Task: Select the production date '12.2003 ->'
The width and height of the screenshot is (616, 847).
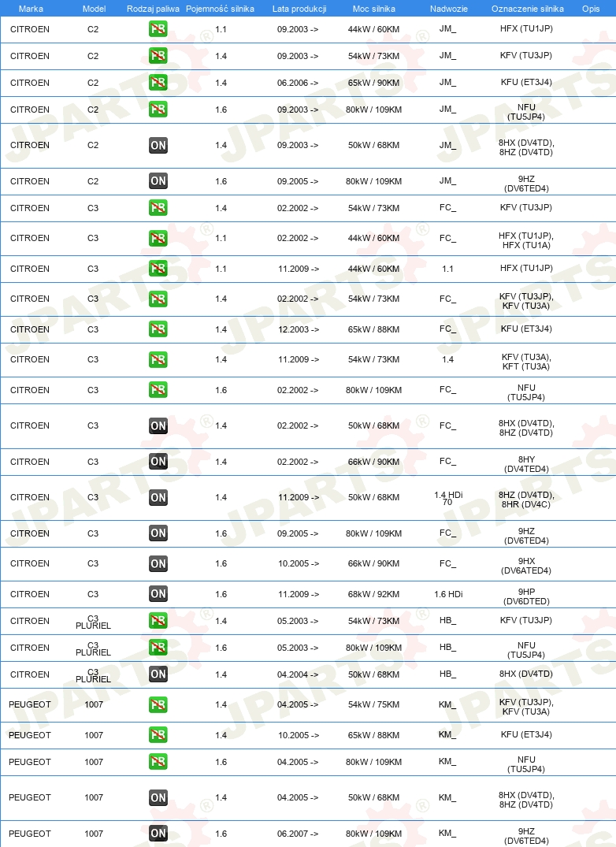Action: [299, 329]
